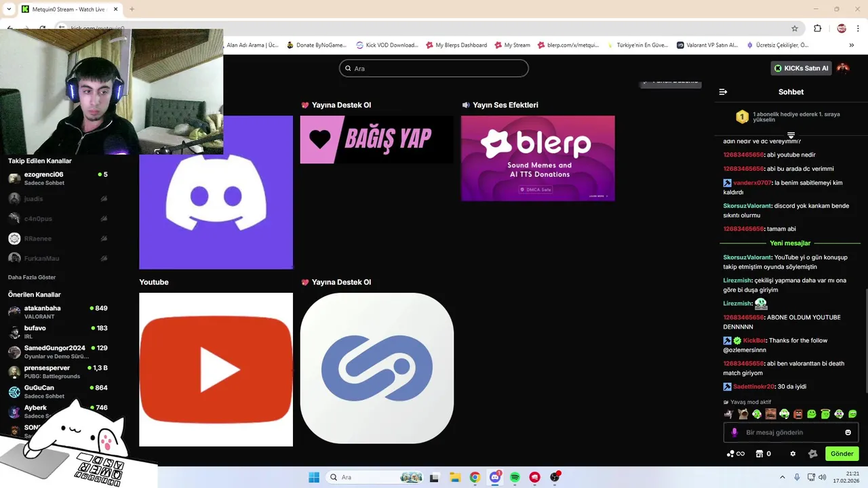Open new browser tab plus
Screen dimensions: 868x488
(x=132, y=9)
